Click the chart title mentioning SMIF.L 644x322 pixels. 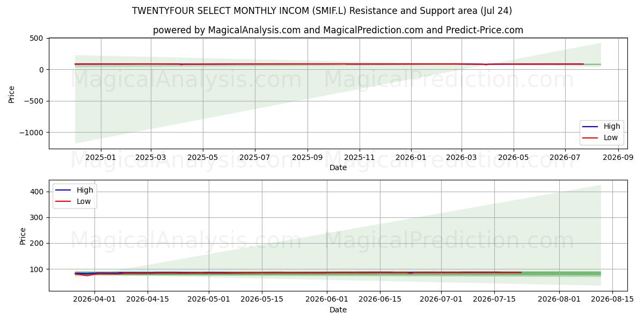pos(322,11)
